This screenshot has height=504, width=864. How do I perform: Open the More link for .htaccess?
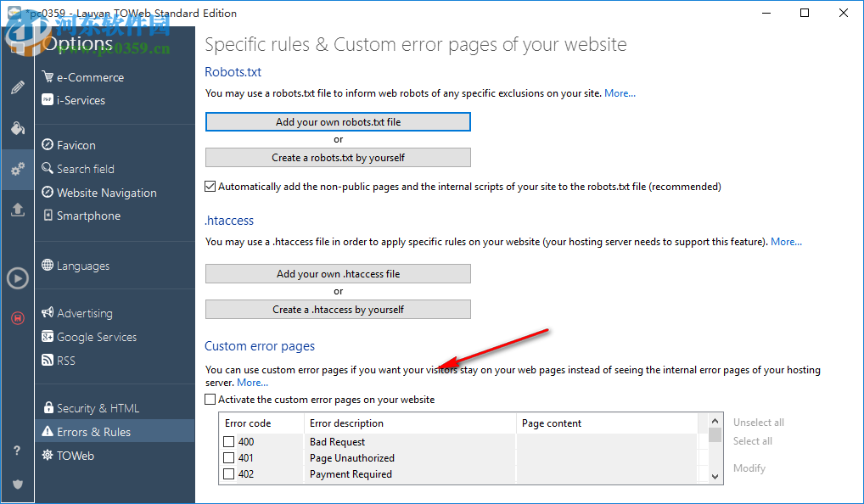[786, 242]
